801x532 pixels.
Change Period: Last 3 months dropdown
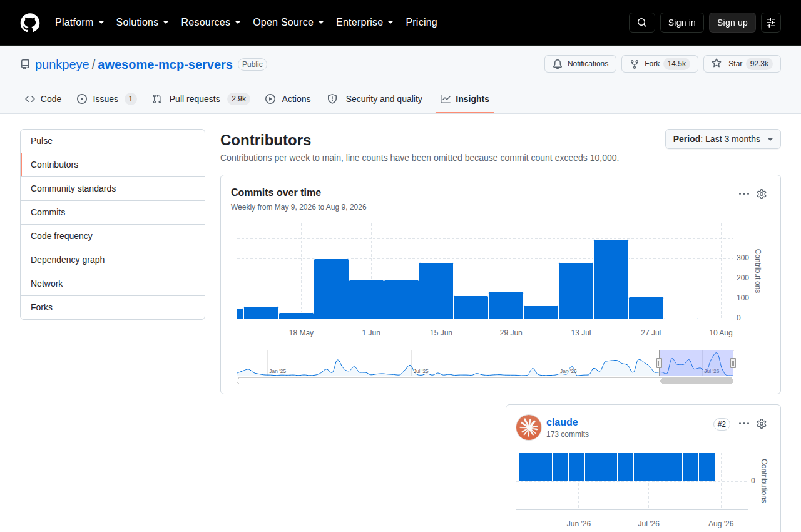tap(723, 139)
